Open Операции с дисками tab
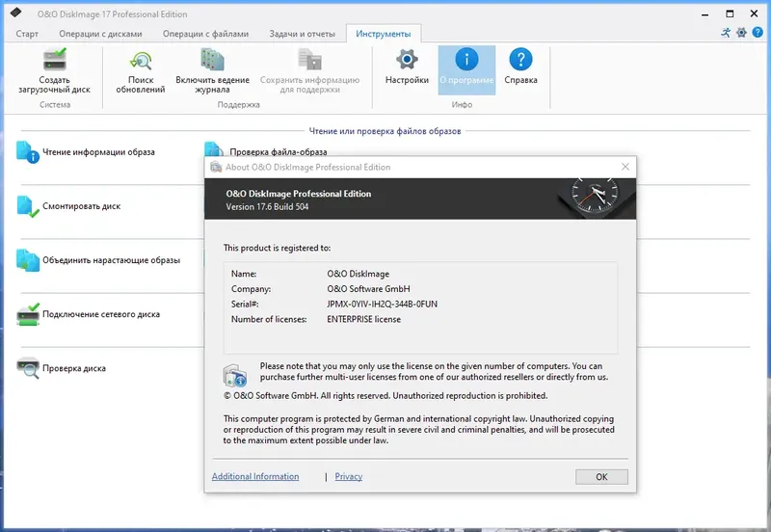The width and height of the screenshot is (771, 532). click(x=100, y=34)
